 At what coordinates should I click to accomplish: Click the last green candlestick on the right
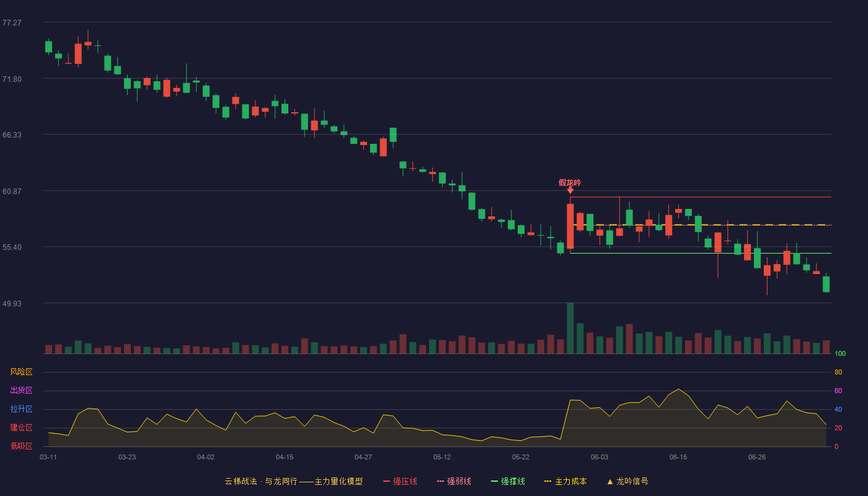click(826, 284)
